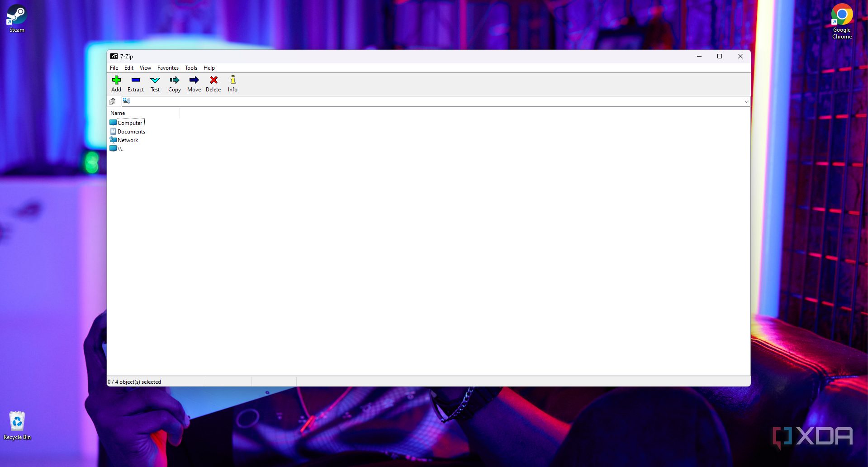Go up one folder level icon
This screenshot has height=467, width=868.
point(113,101)
